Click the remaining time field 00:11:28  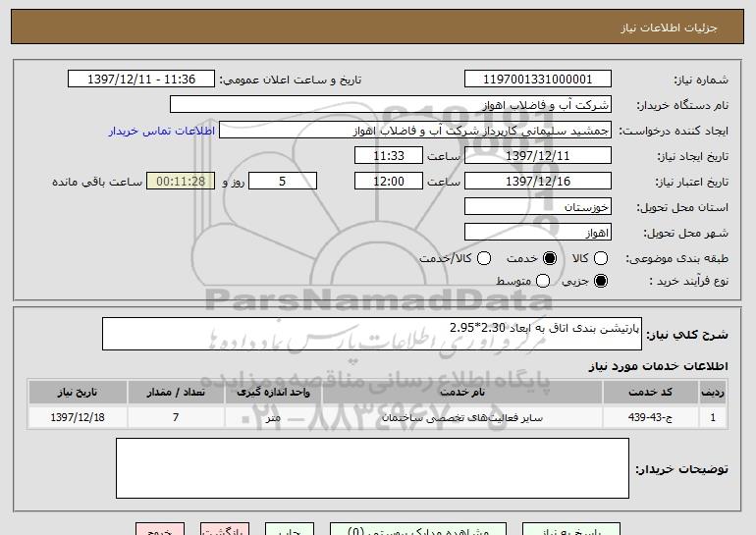click(x=181, y=182)
